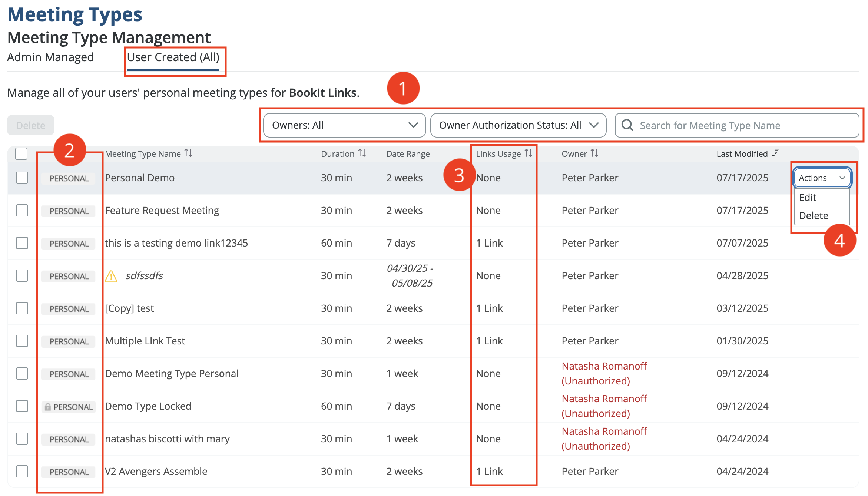Click sort icon next to Meeting Type Name
The width and height of the screenshot is (868, 496).
(188, 153)
